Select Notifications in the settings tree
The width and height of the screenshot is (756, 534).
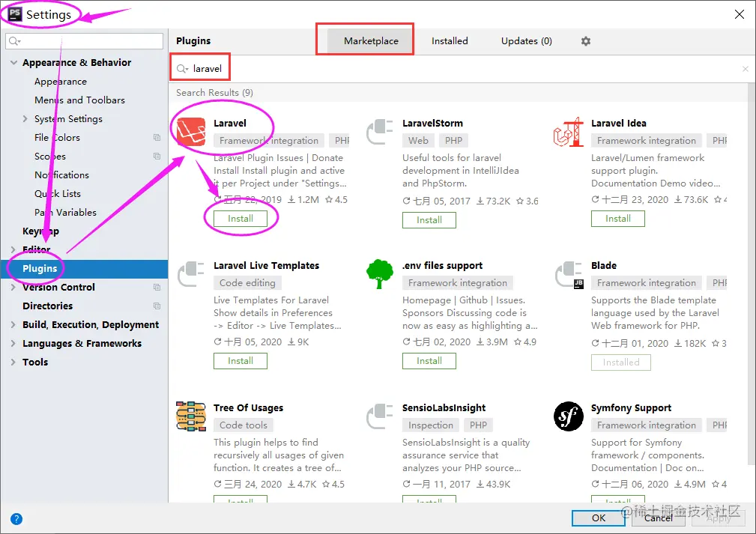(61, 175)
